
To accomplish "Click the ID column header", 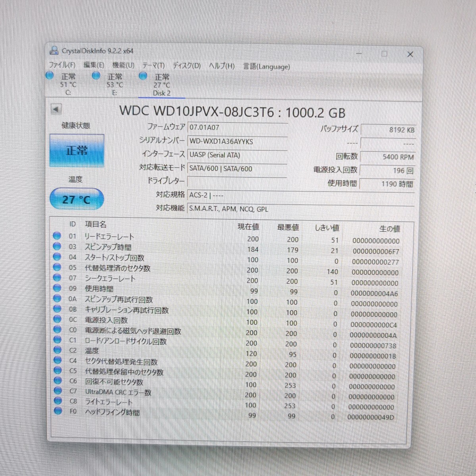I will pyautogui.click(x=73, y=224).
